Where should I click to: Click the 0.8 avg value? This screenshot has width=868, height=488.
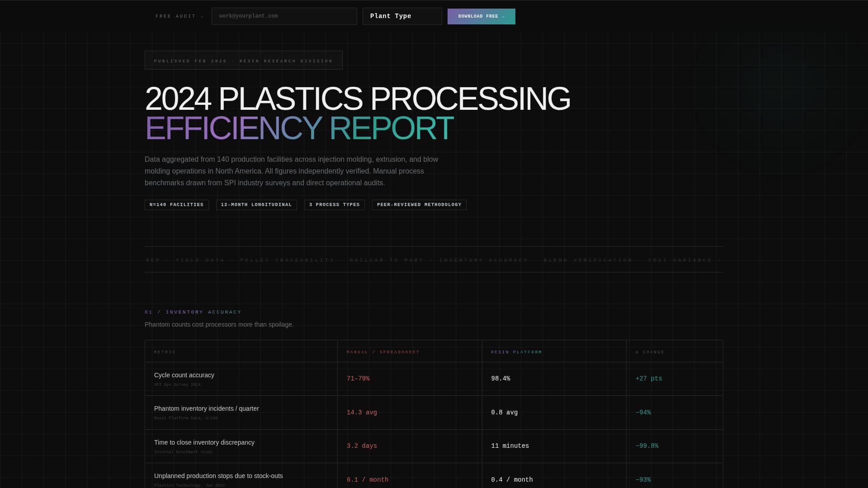pyautogui.click(x=504, y=413)
